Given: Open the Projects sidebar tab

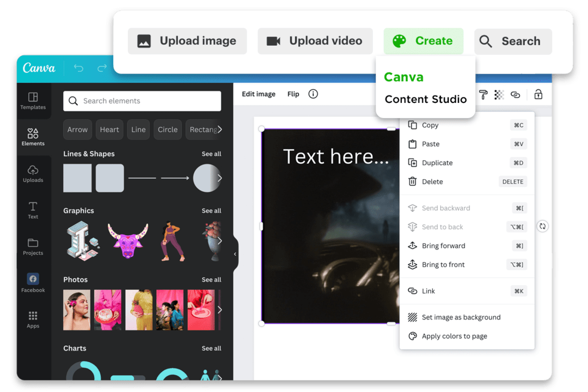Looking at the screenshot, I should [33, 247].
